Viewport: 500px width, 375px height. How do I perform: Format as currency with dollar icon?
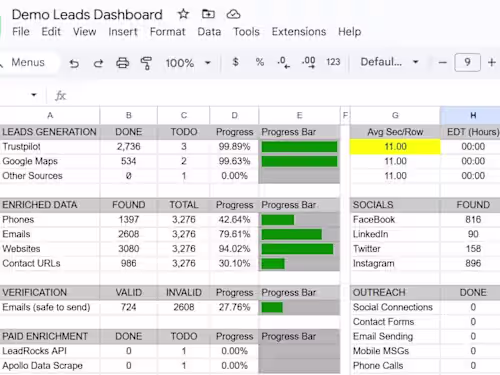236,62
